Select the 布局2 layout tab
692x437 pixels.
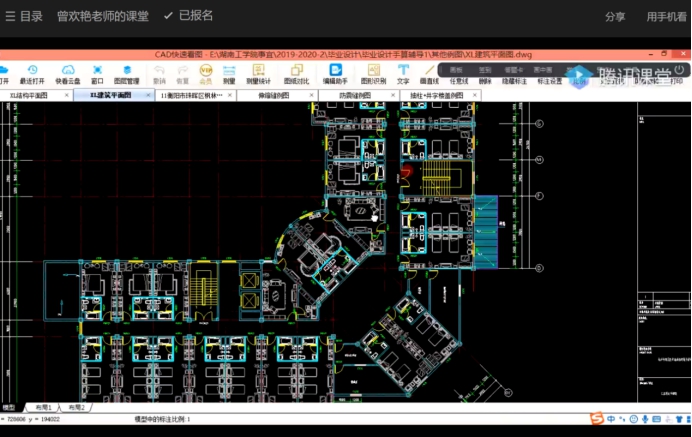(76, 408)
